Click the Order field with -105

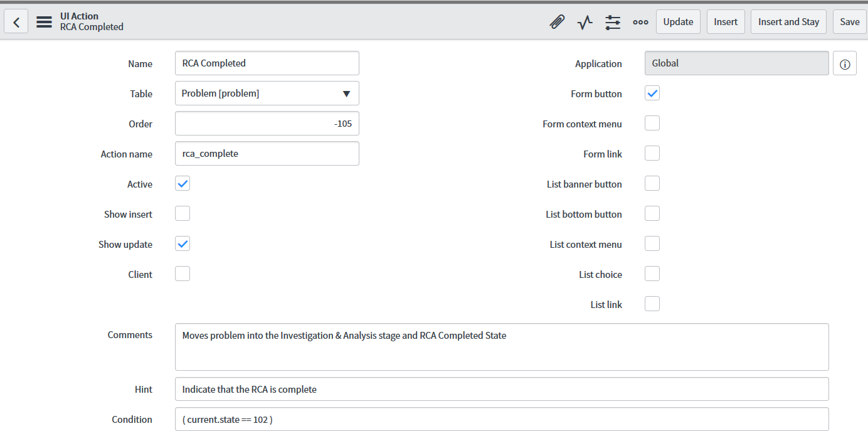[x=267, y=124]
